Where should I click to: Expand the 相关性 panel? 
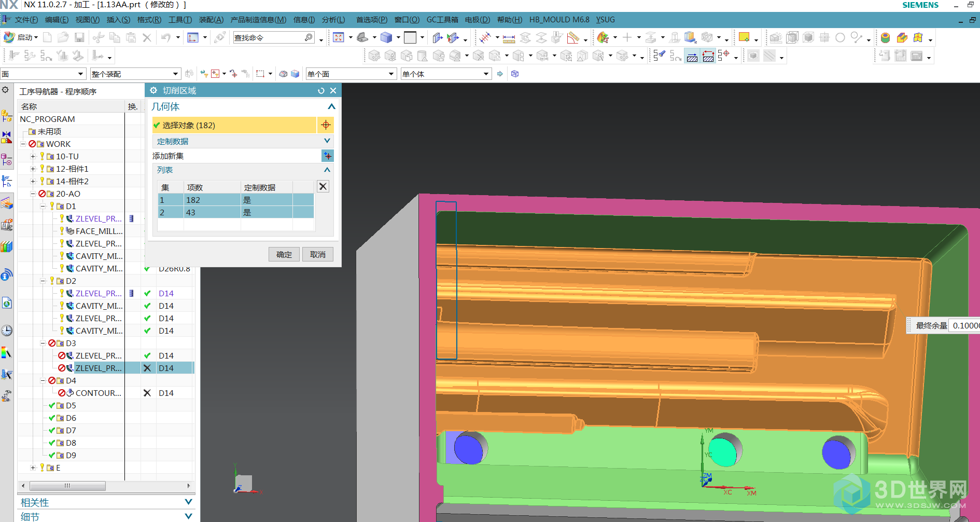(x=188, y=502)
